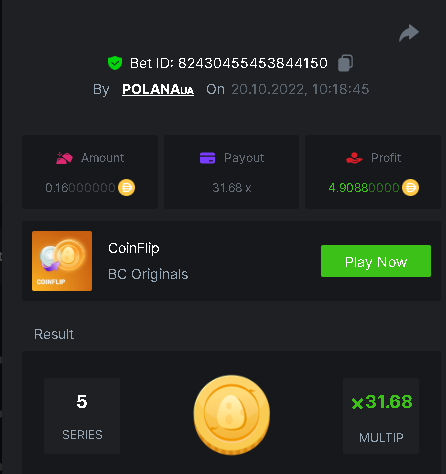Click the large gold result coin
The image size is (446, 474).
click(x=232, y=415)
